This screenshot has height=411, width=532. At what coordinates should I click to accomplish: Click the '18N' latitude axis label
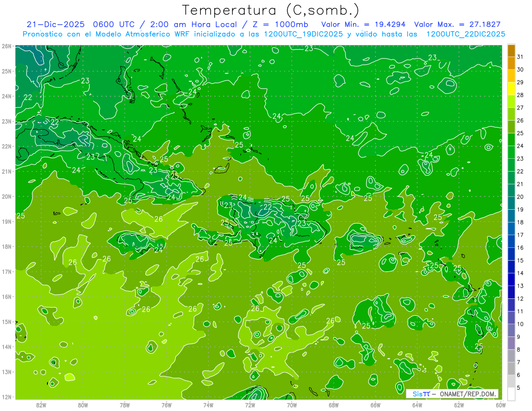(x=7, y=247)
